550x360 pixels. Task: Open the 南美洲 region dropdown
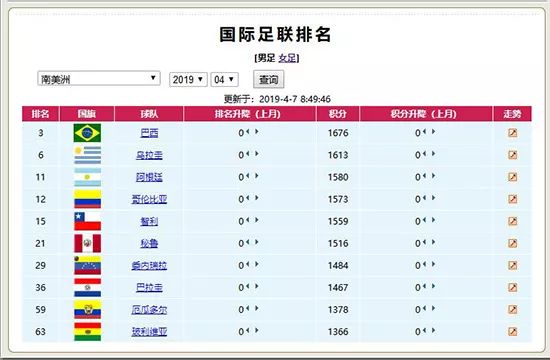(x=99, y=79)
